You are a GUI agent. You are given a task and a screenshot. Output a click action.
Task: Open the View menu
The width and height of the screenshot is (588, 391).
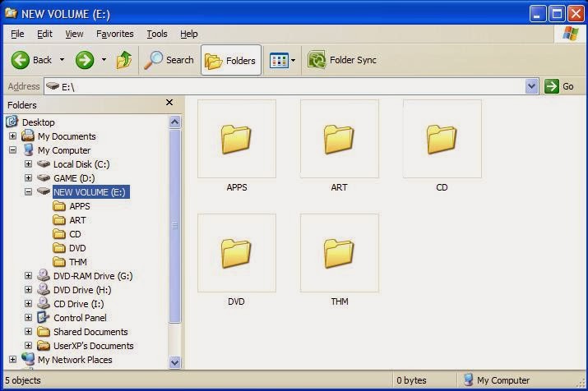pos(74,34)
